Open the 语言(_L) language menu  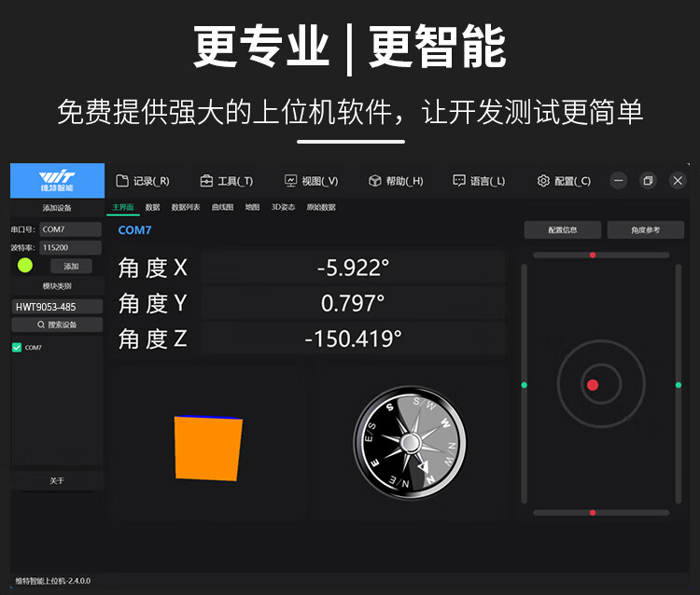[x=479, y=181]
